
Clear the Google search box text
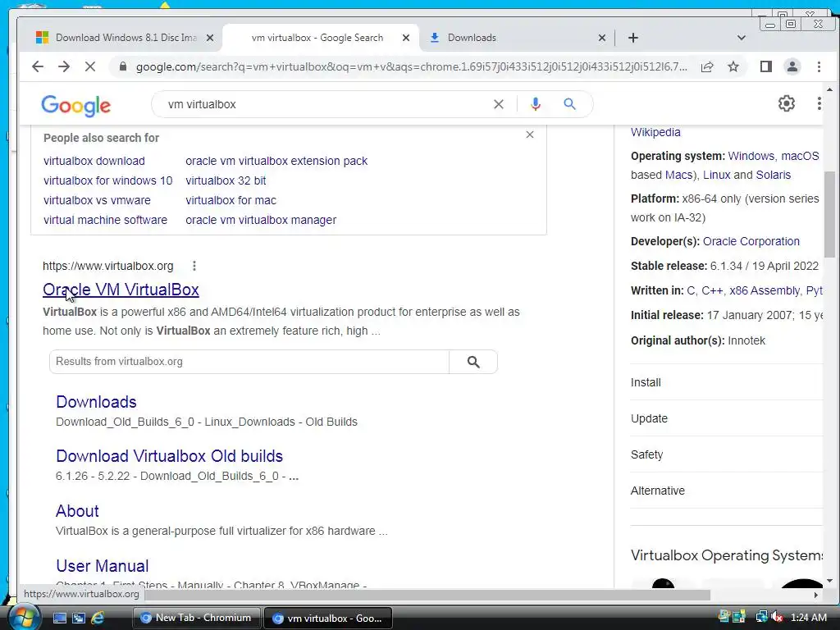[498, 104]
